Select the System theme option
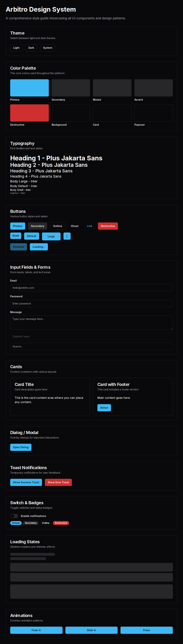This screenshot has height=644, width=183. click(x=47, y=48)
